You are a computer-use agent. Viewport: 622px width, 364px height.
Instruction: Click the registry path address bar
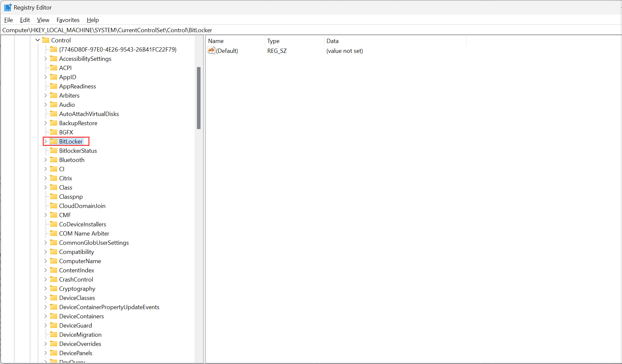click(x=311, y=30)
